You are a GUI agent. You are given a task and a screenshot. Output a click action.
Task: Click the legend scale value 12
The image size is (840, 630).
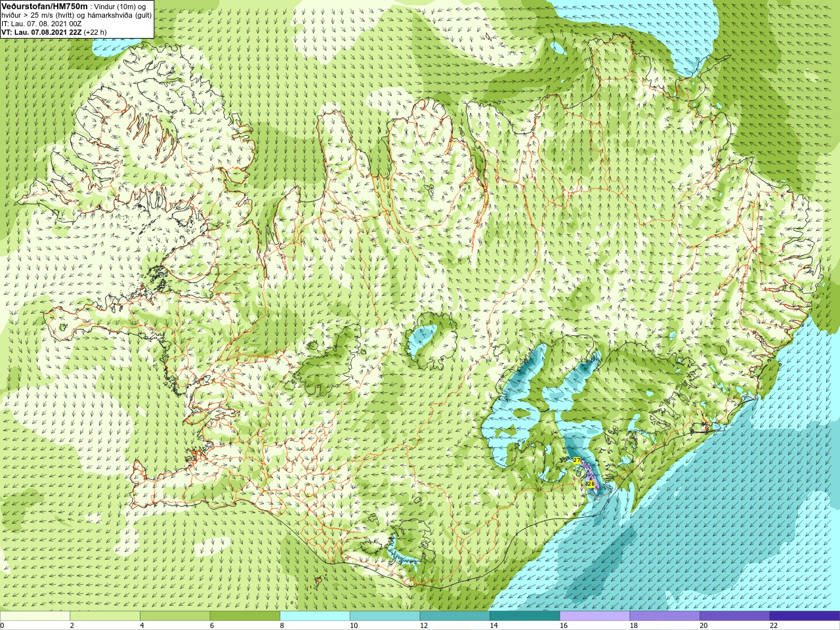423,625
